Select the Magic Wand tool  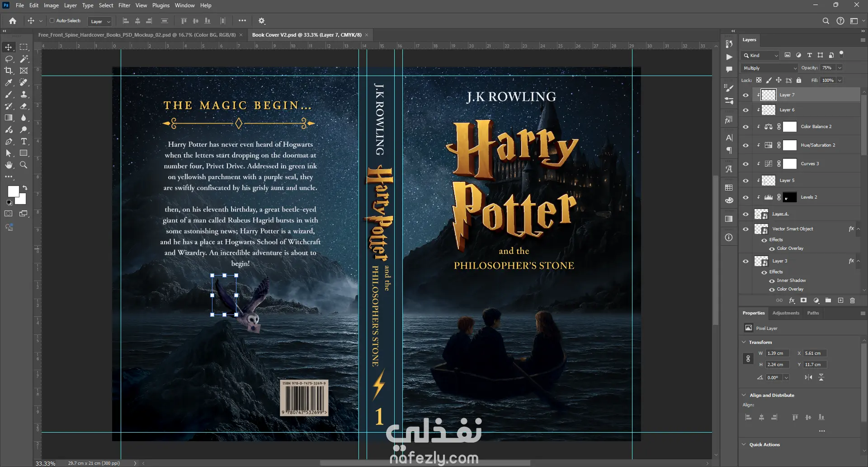(24, 59)
